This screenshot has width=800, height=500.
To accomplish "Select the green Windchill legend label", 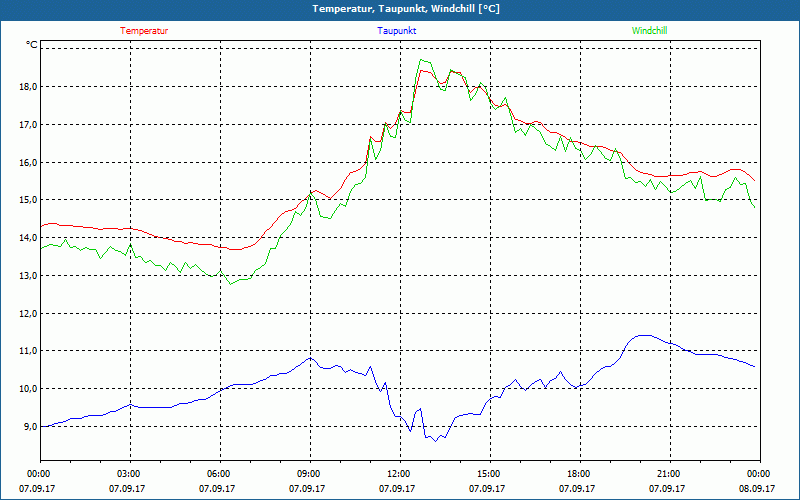I will pos(648,30).
